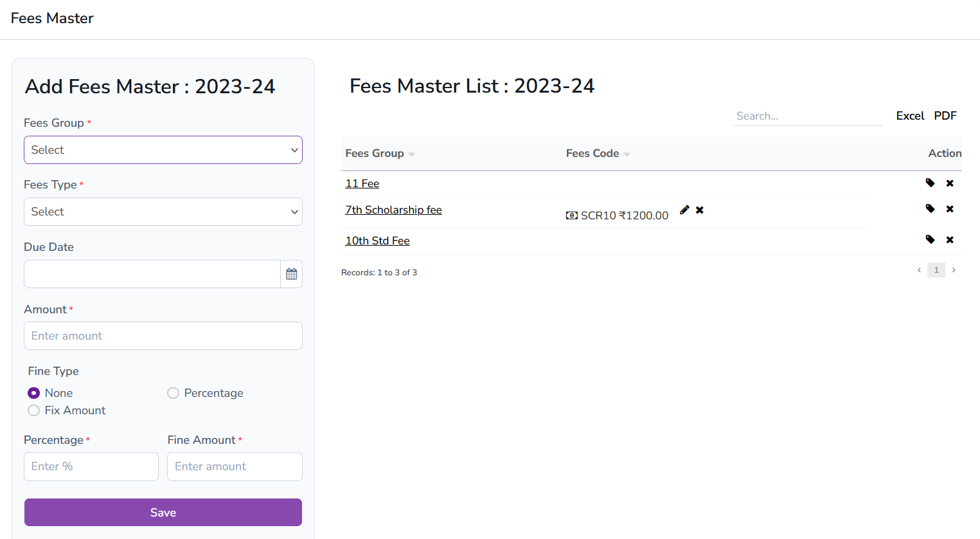Open the Fees Type select dropdown
Image resolution: width=980 pixels, height=539 pixels.
tap(163, 211)
